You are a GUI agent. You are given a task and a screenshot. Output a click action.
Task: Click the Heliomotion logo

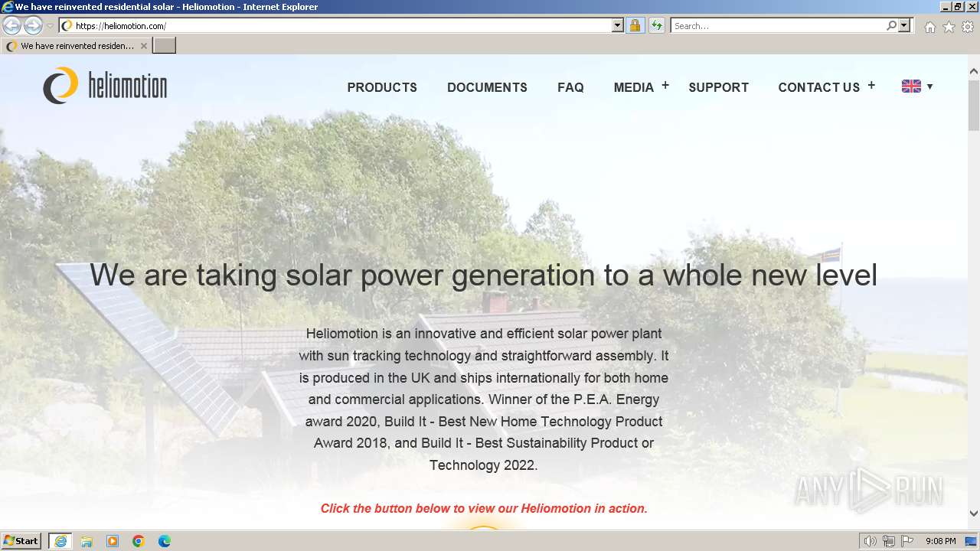click(105, 86)
